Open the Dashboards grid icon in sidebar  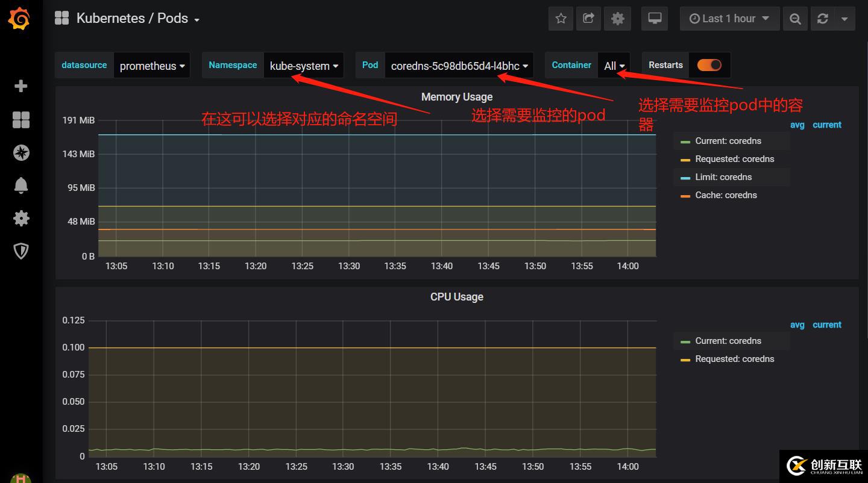click(x=21, y=120)
